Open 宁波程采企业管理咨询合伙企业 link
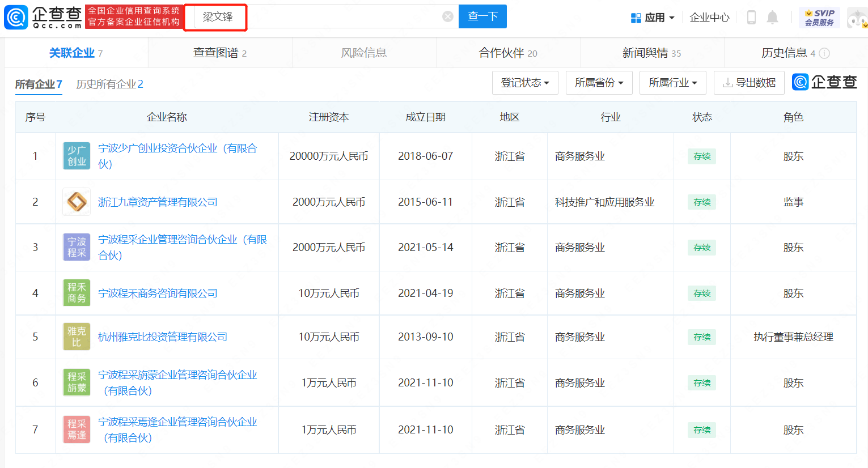The width and height of the screenshot is (868, 468). (x=183, y=247)
